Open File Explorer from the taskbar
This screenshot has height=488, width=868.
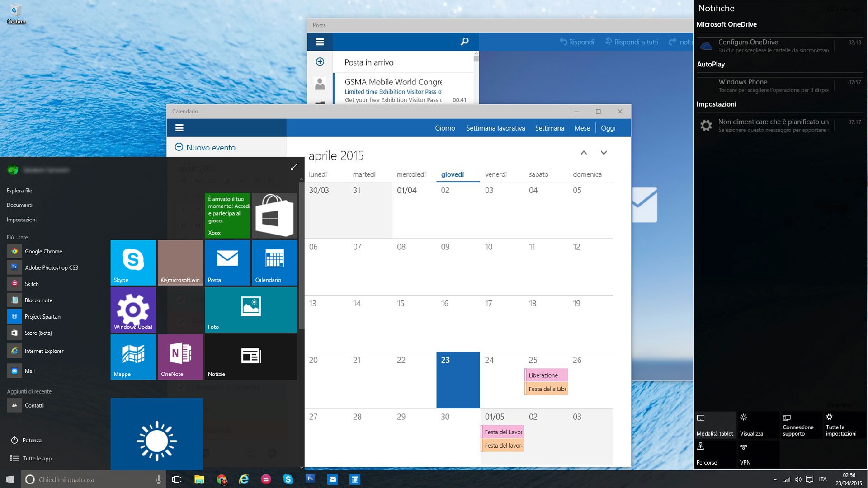point(199,479)
